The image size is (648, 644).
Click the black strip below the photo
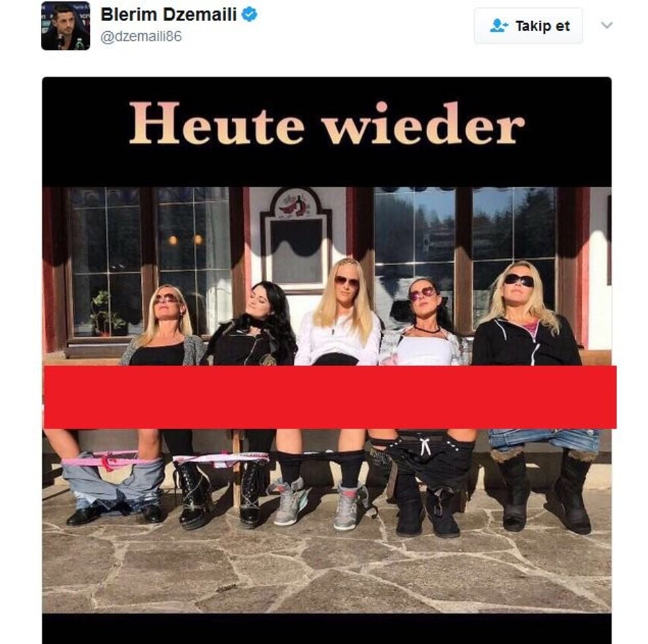click(327, 628)
